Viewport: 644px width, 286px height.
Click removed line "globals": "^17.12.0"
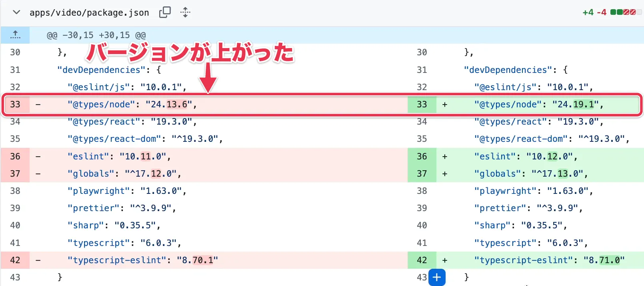pos(124,174)
